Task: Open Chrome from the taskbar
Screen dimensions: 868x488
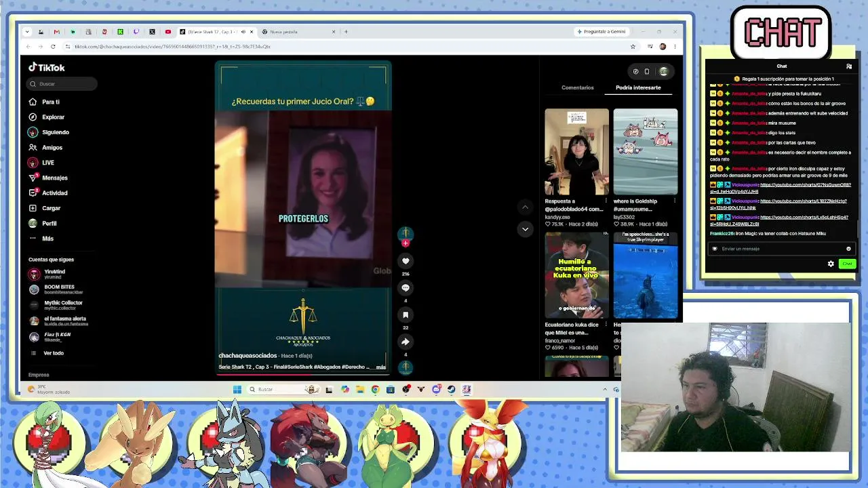Action: pyautogui.click(x=375, y=390)
